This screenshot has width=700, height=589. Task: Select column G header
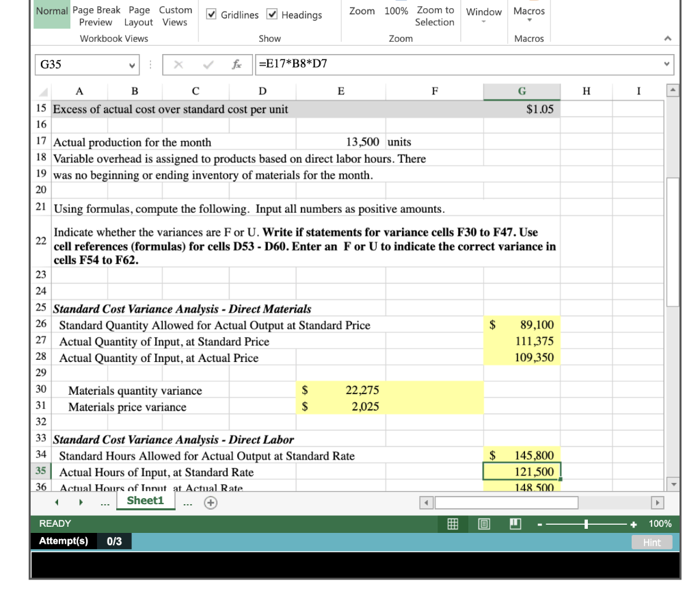522,91
